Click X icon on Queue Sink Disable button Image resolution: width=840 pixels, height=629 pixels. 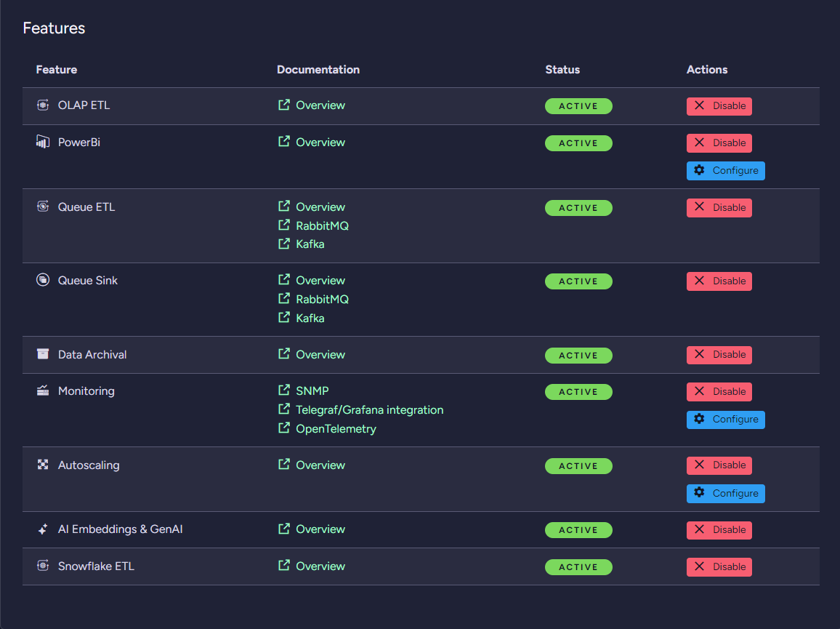point(699,281)
